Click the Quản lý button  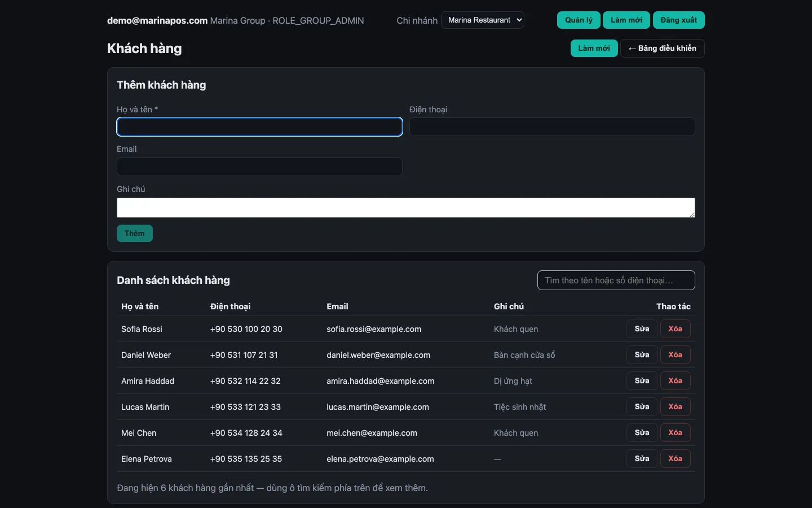(579, 20)
